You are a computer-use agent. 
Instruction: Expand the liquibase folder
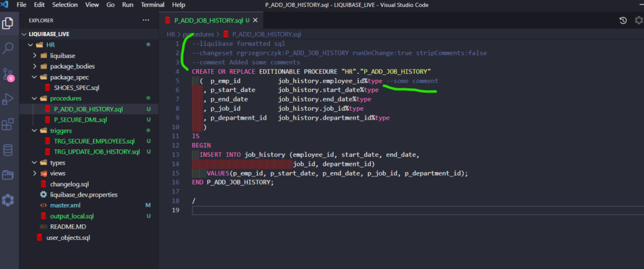[89, 55]
